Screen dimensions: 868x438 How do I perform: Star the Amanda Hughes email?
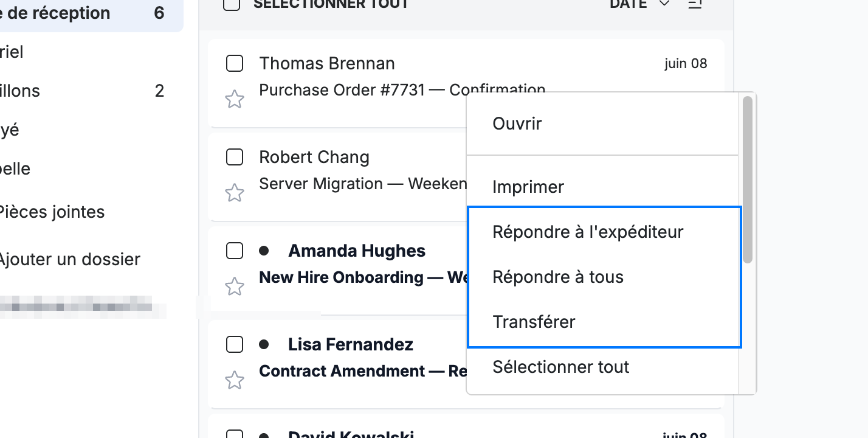pyautogui.click(x=235, y=287)
